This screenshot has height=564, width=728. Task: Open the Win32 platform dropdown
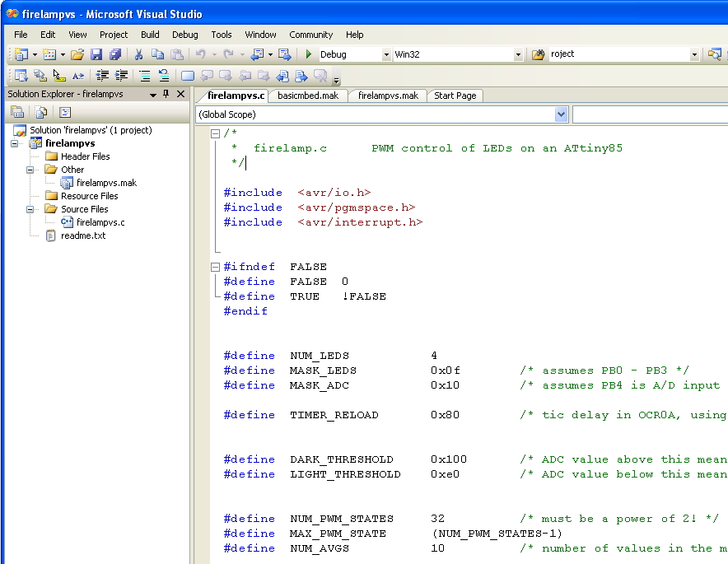[519, 54]
